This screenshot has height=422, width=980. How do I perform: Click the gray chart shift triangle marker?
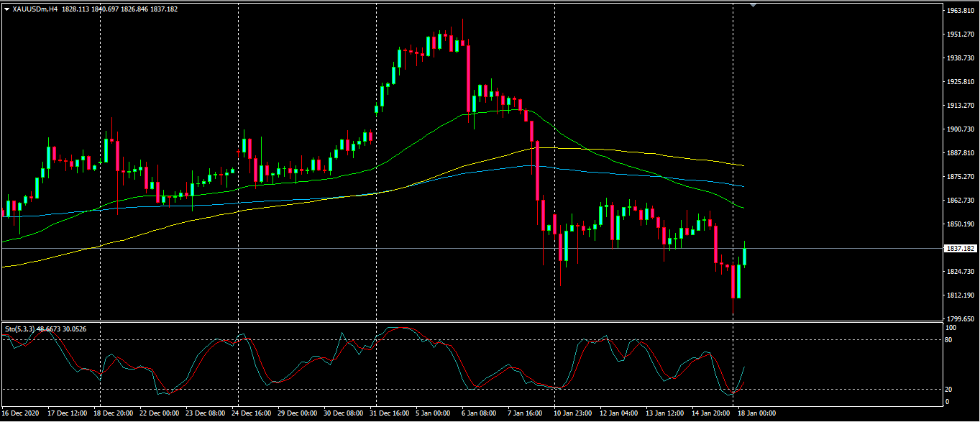pyautogui.click(x=753, y=5)
